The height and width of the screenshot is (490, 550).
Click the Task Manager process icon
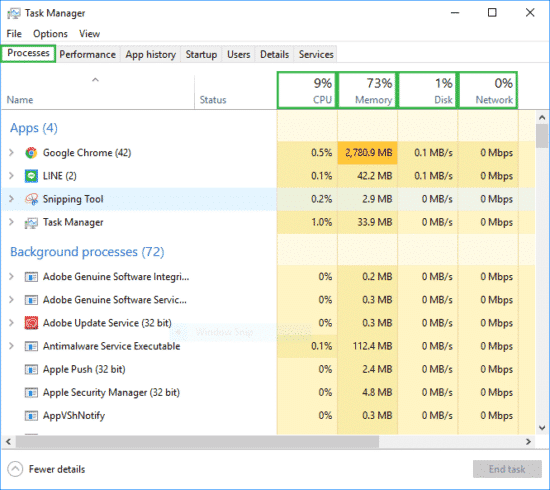click(x=31, y=222)
